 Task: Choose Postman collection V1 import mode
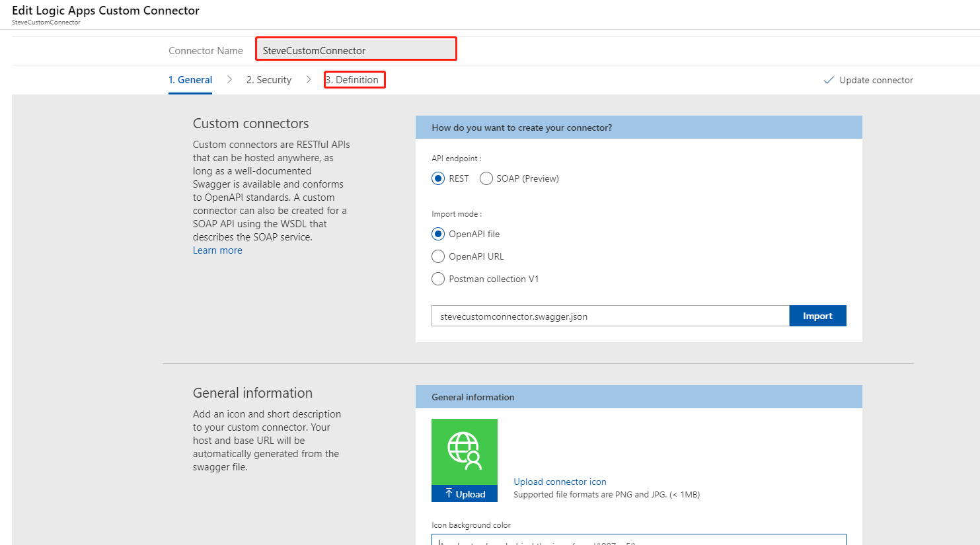tap(438, 279)
